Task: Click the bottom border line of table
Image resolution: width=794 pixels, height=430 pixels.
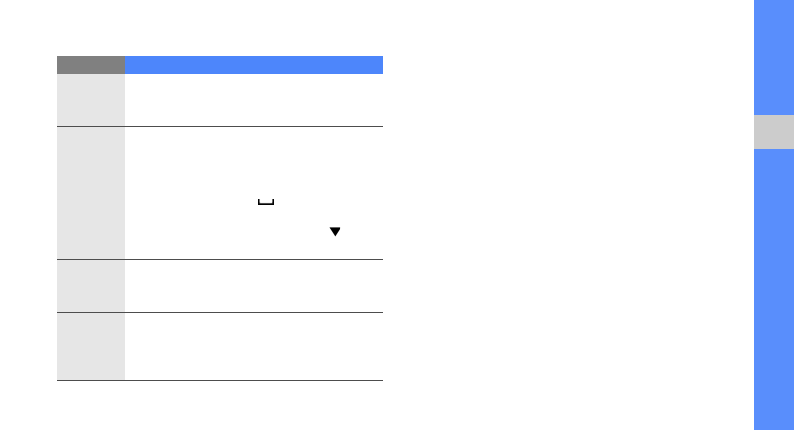Action: coord(220,380)
